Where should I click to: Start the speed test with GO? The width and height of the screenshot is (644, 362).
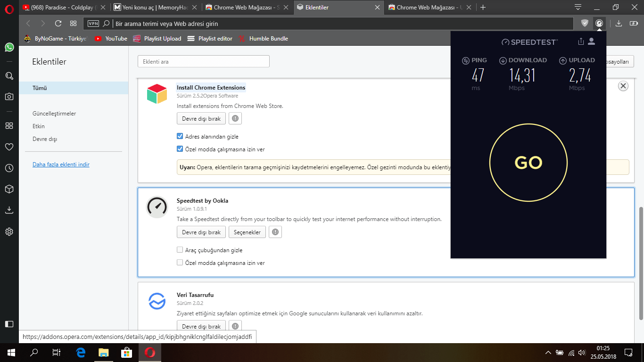pyautogui.click(x=528, y=163)
